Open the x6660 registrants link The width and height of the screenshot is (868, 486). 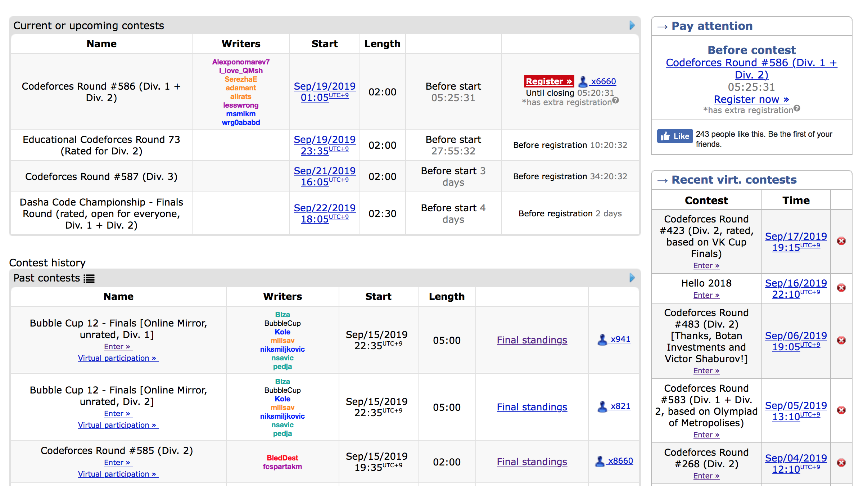[603, 81]
